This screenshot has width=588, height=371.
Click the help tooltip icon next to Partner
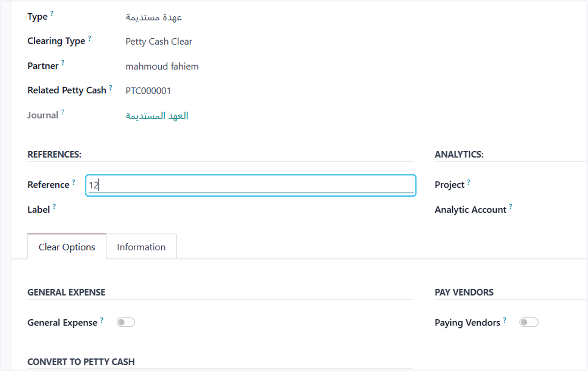coord(63,63)
